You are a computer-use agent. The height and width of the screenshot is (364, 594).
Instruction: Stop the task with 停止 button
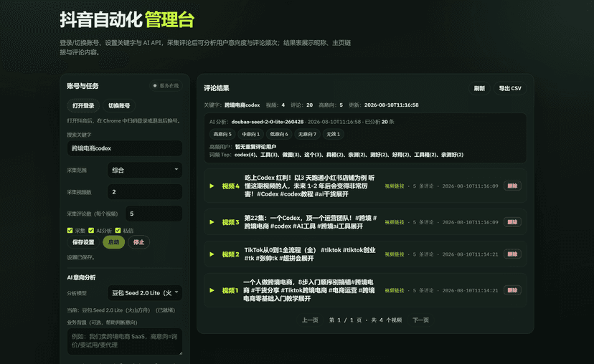coord(138,242)
